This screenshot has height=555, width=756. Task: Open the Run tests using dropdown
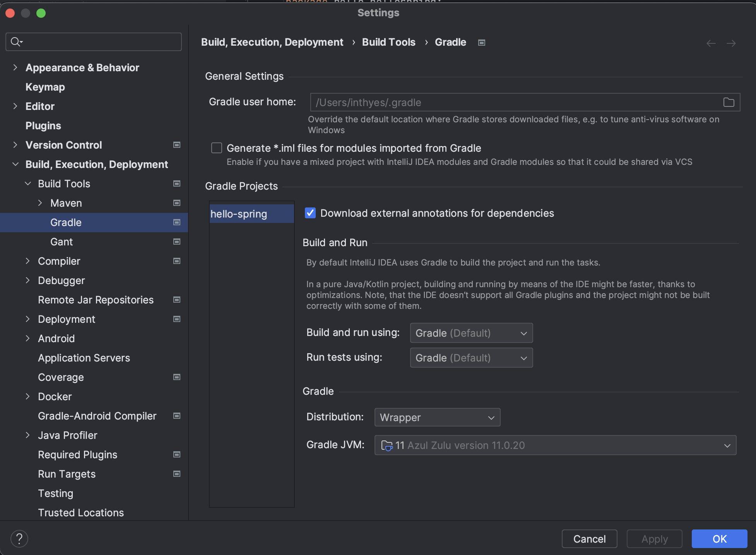click(471, 358)
